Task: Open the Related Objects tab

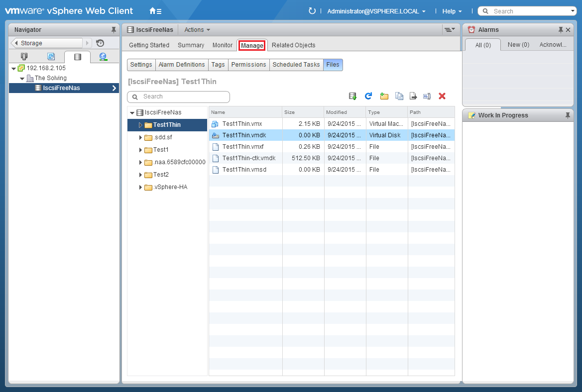Action: click(293, 45)
